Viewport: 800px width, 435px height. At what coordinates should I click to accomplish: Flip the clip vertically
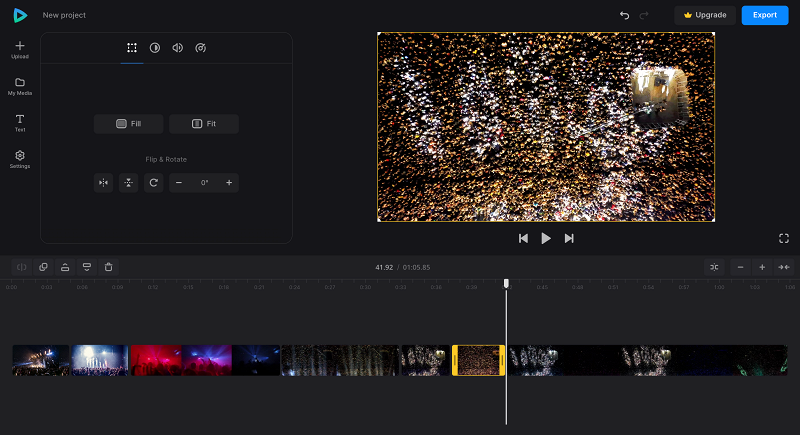click(x=129, y=183)
